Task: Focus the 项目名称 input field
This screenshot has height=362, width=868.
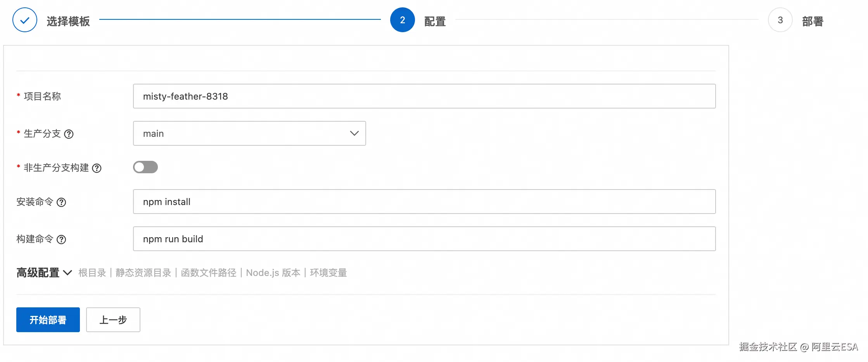Action: (424, 96)
